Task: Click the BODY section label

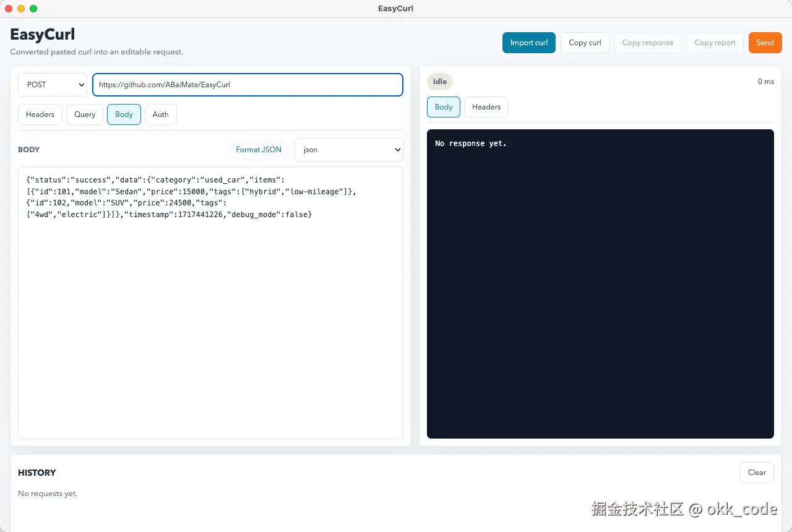Action: pos(29,150)
